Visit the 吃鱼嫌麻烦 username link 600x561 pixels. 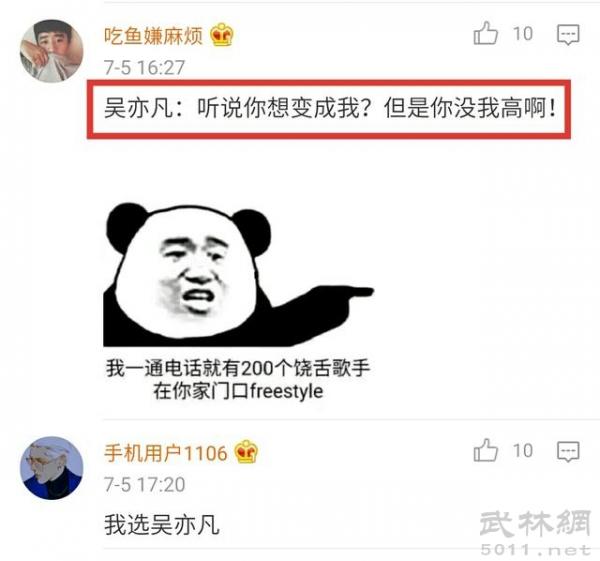pos(153,36)
